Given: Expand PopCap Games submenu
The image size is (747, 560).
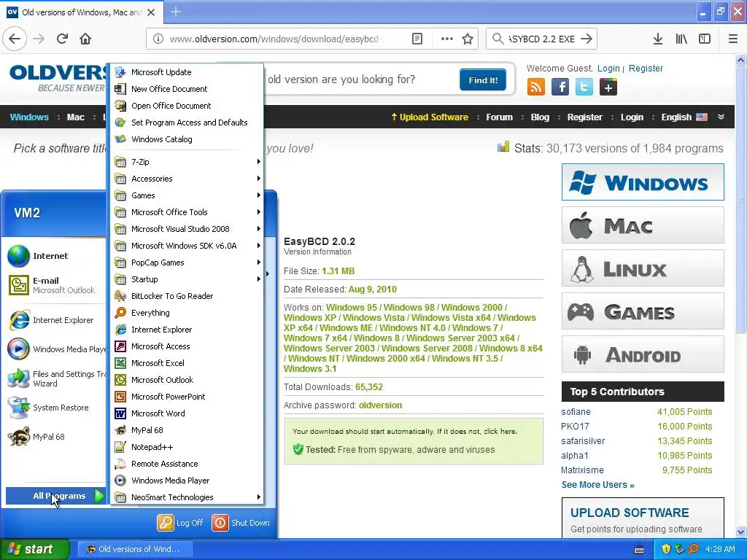Looking at the screenshot, I should tap(187, 262).
